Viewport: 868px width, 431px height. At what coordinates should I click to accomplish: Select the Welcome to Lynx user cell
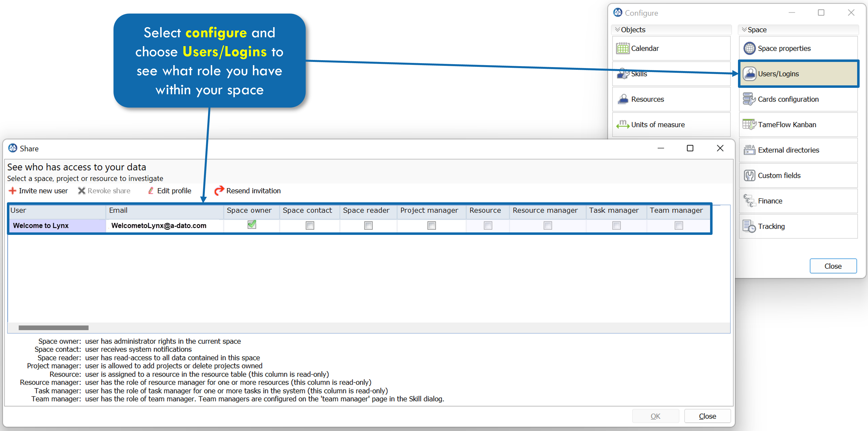tap(57, 225)
